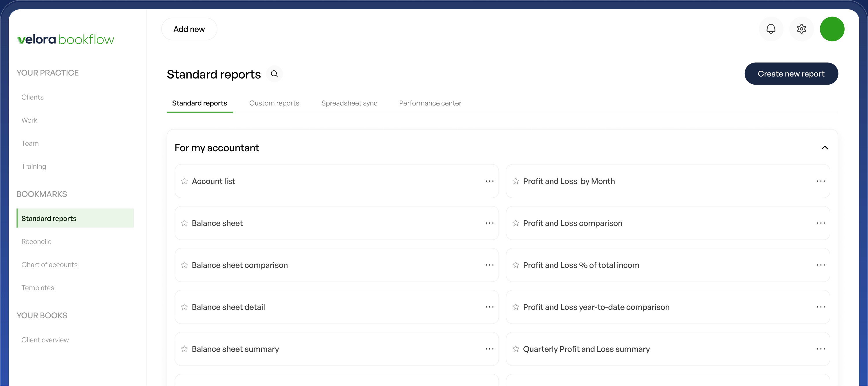Collapse the For my accountant section
Image resolution: width=868 pixels, height=386 pixels.
click(825, 148)
